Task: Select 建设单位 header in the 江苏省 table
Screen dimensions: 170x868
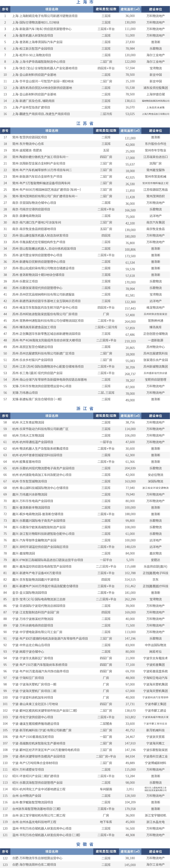Action: tap(156, 131)
